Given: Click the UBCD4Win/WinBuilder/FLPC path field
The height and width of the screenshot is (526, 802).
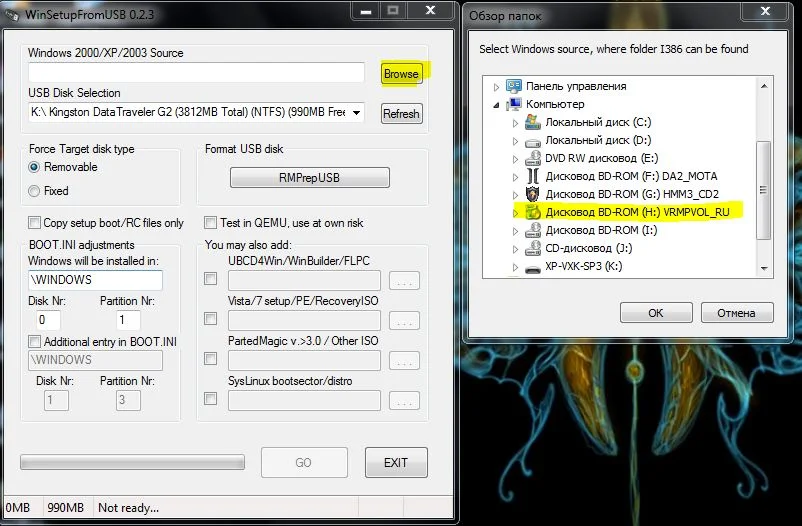Looking at the screenshot, I should (304, 280).
